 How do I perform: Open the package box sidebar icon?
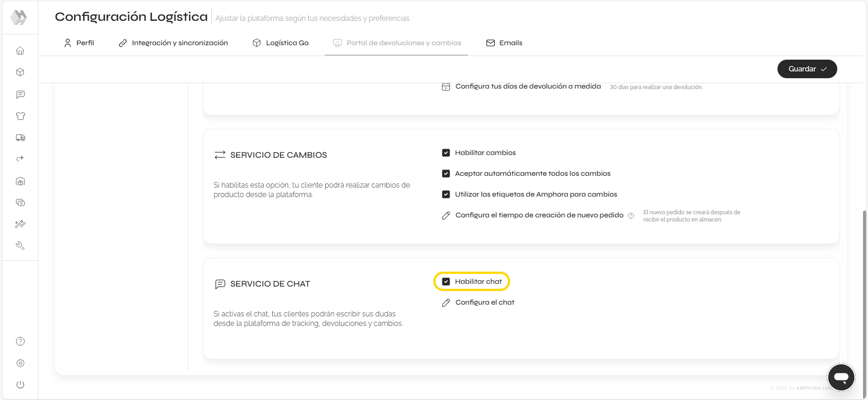(20, 72)
